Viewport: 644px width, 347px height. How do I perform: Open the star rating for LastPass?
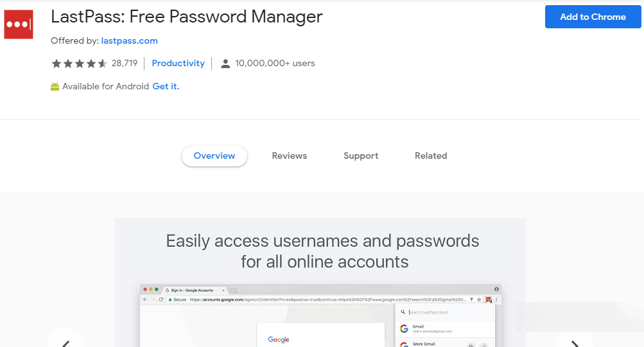79,64
